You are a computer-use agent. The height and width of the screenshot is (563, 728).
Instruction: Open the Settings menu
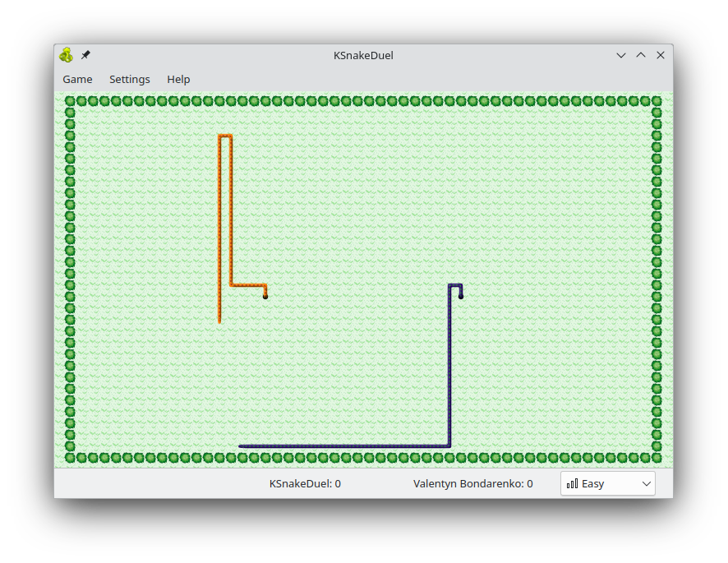130,80
